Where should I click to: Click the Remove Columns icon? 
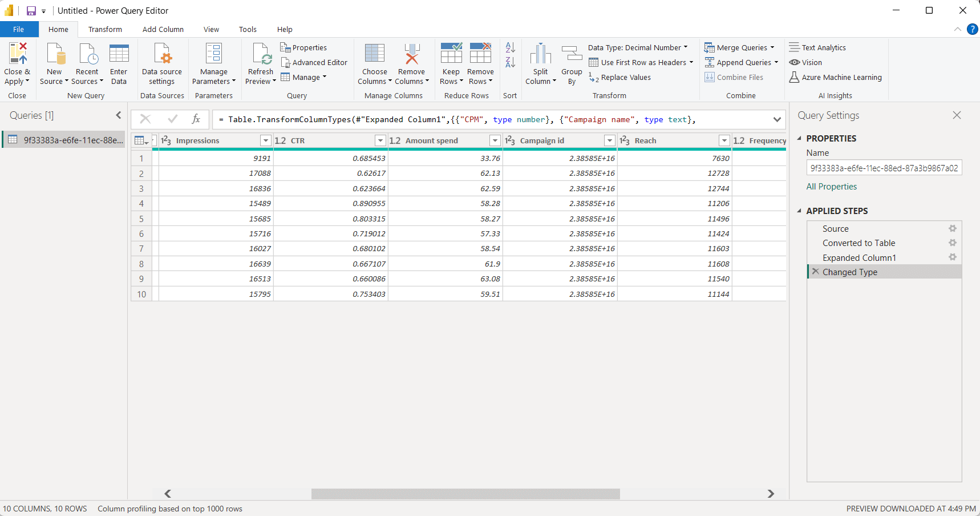(x=412, y=53)
